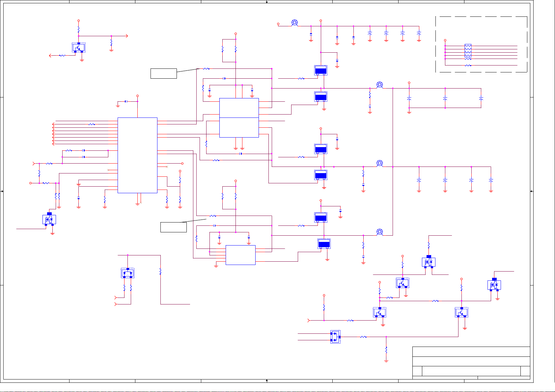Select the open-circle test point right of the central IC
This screenshot has height=392, width=555.
coord(182,163)
